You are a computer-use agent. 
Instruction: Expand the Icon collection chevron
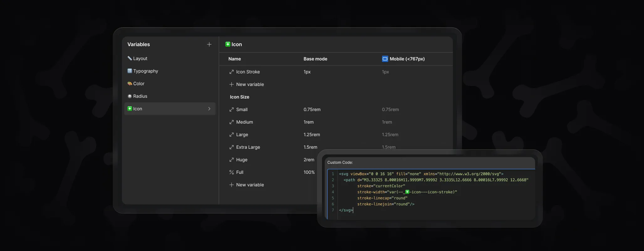point(209,109)
